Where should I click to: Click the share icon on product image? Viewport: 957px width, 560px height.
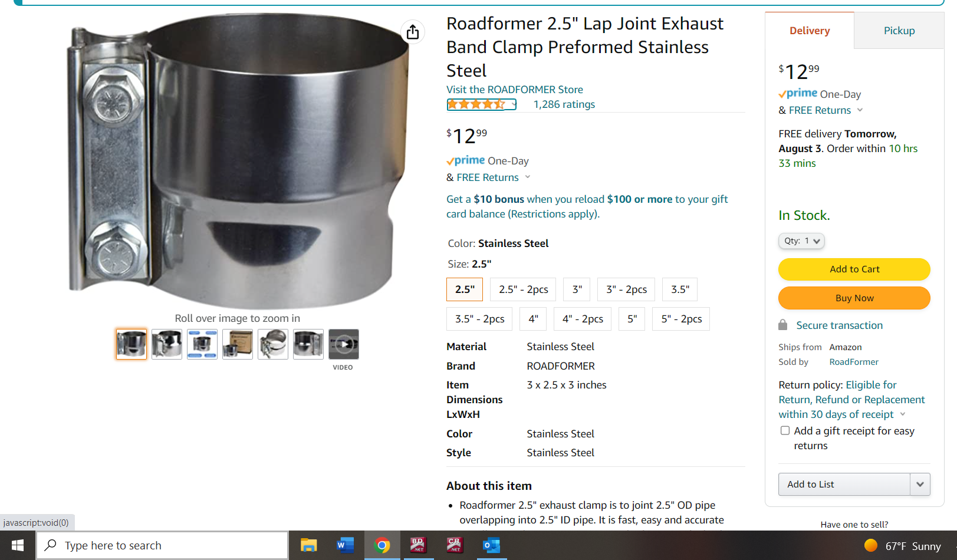tap(413, 31)
